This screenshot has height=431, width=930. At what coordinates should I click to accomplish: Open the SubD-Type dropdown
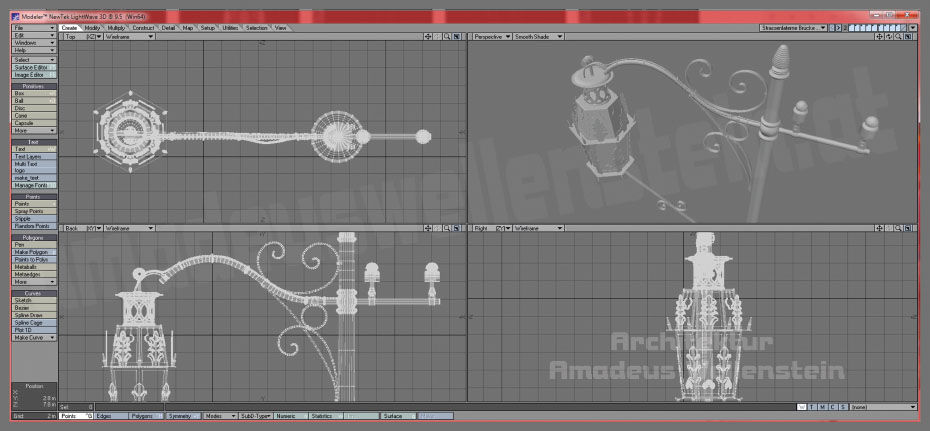(256, 416)
